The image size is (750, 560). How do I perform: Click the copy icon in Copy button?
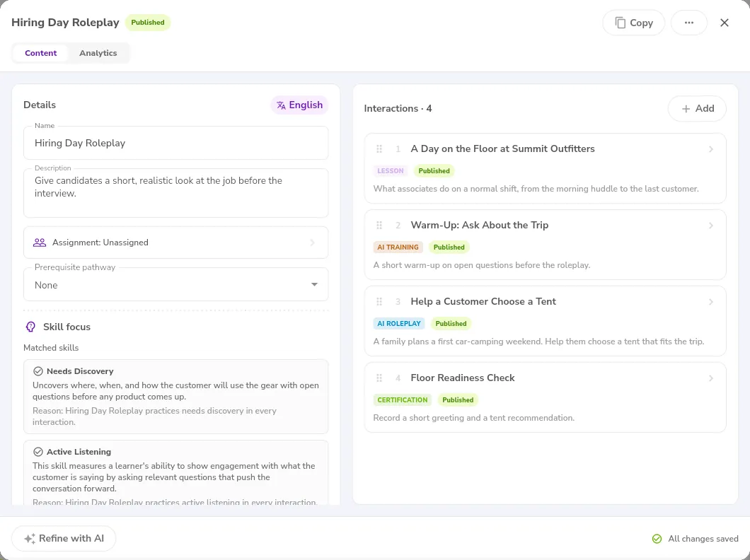[x=620, y=23]
